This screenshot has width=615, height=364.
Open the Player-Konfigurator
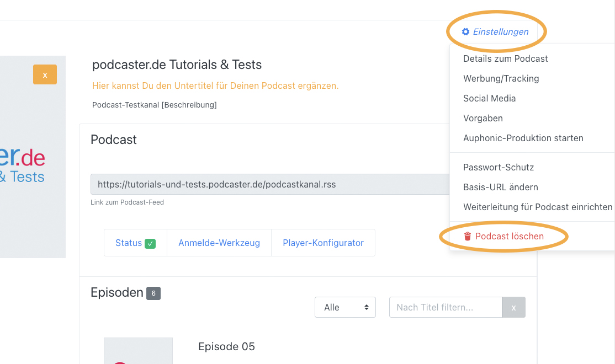323,243
